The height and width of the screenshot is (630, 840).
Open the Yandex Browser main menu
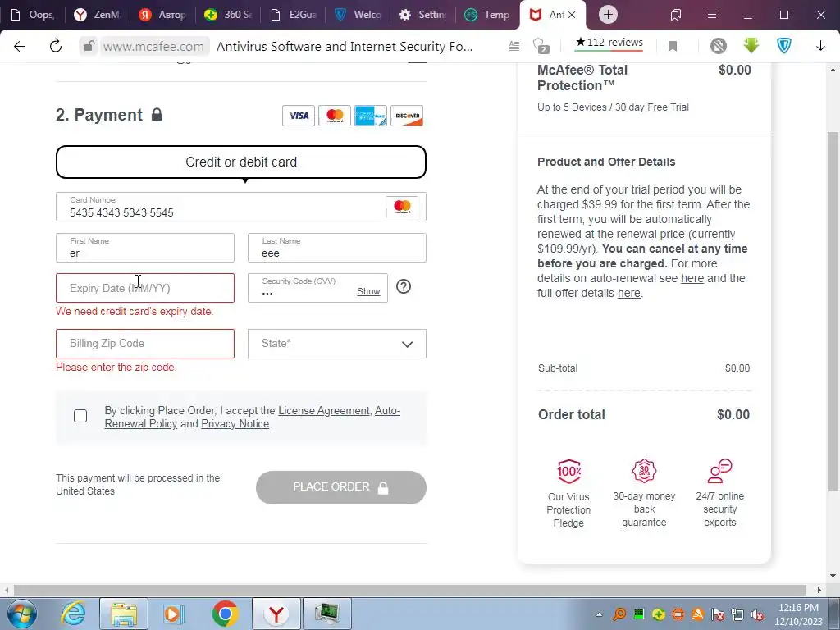click(x=712, y=15)
